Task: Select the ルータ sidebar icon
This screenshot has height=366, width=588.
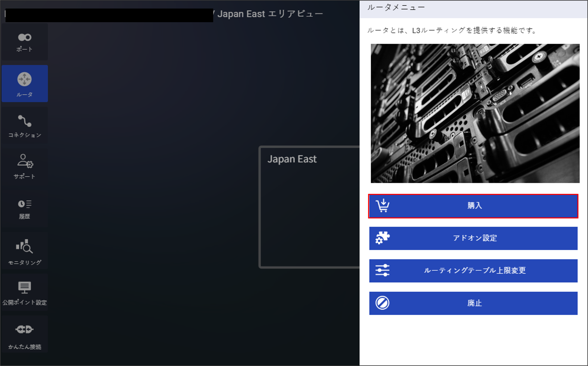Action: [25, 83]
